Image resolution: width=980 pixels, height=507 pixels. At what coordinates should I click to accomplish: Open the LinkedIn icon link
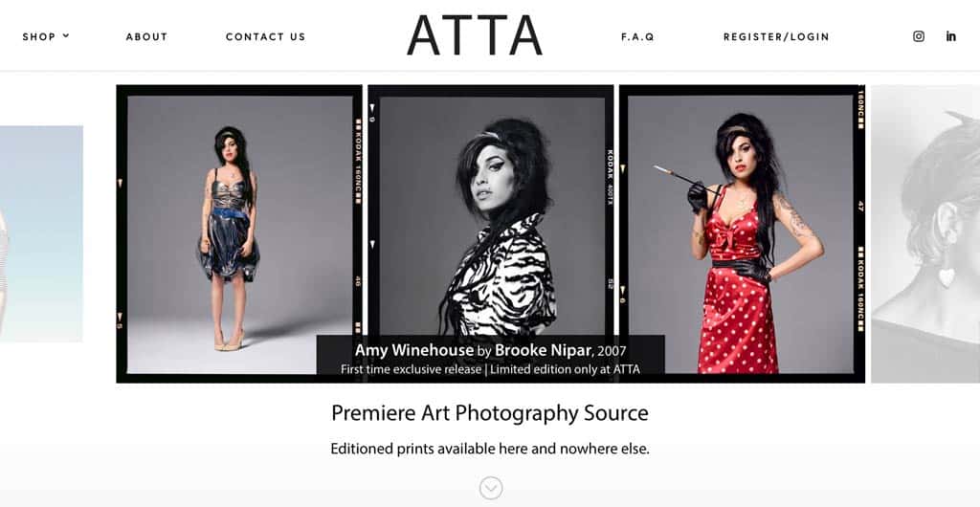(950, 36)
